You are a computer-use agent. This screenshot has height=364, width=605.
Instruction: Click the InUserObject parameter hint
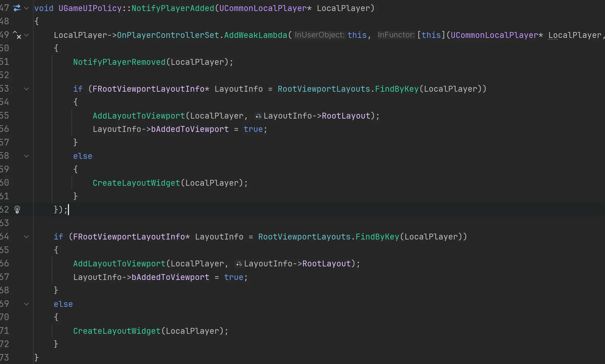pos(319,35)
